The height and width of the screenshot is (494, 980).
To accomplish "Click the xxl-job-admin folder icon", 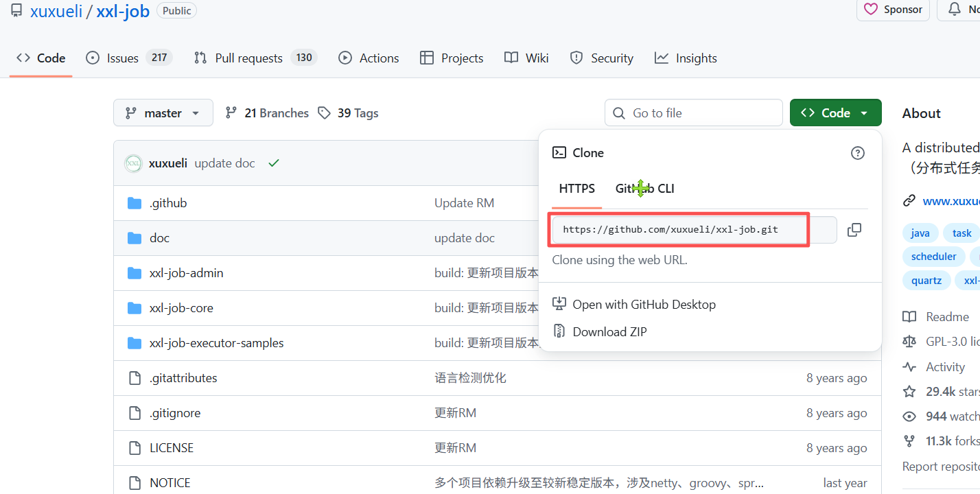I will 135,273.
